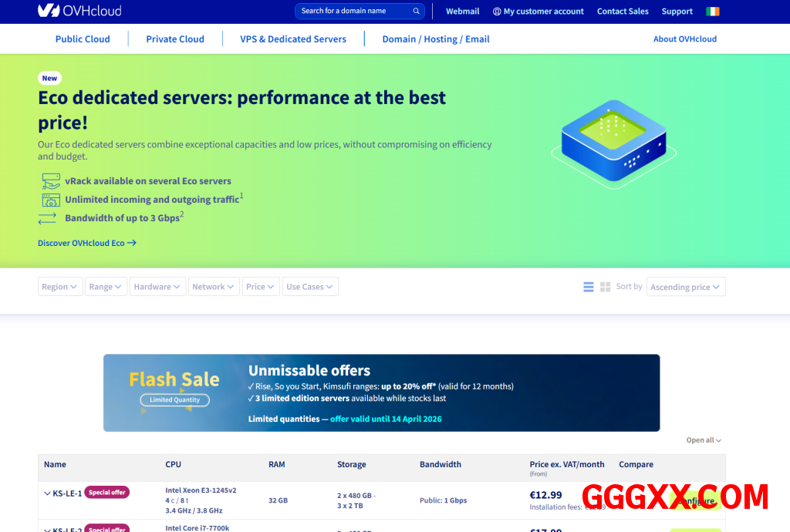Switch to grid view icon

606,287
